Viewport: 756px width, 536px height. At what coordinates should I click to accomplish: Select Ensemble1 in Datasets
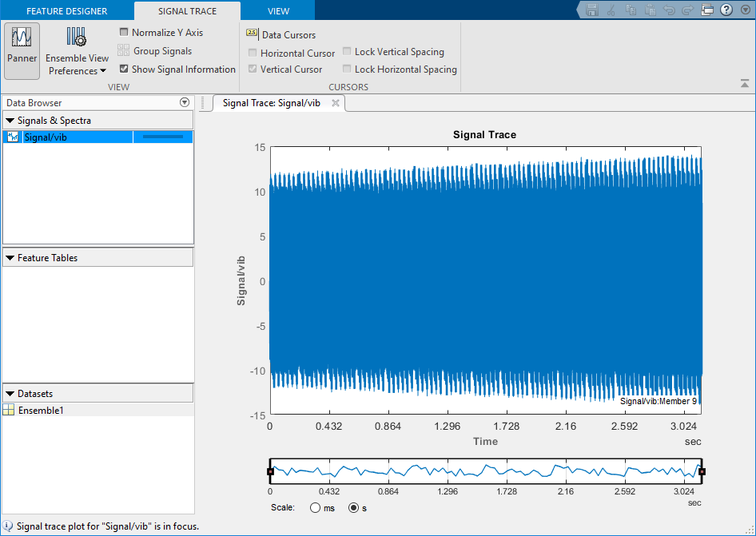click(x=40, y=411)
